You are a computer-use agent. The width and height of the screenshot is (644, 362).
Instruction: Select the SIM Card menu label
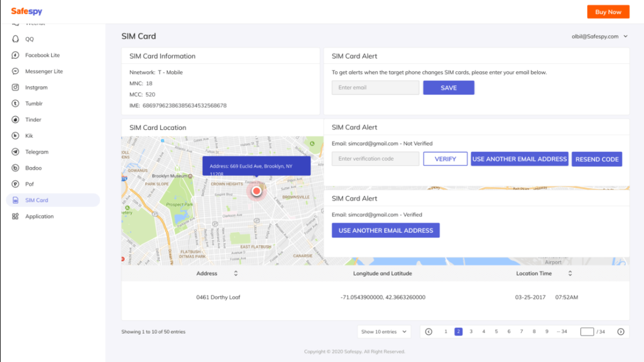tap(37, 200)
